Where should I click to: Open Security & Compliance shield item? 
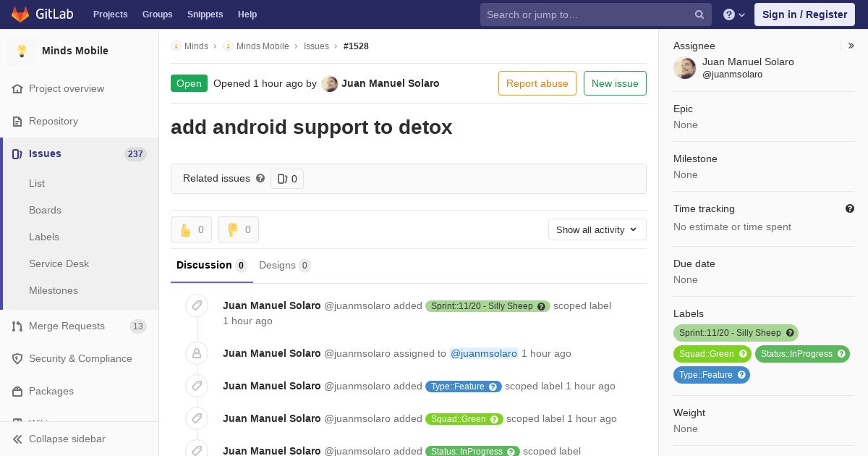80,358
